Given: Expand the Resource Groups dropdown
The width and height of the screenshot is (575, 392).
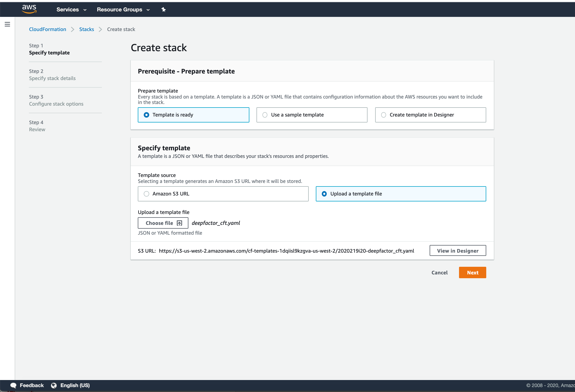Looking at the screenshot, I should point(123,10).
